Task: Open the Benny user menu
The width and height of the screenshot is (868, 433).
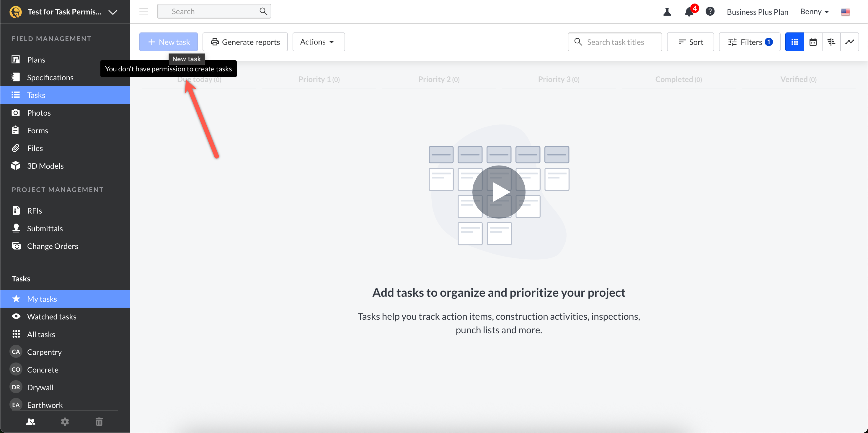Action: tap(814, 12)
